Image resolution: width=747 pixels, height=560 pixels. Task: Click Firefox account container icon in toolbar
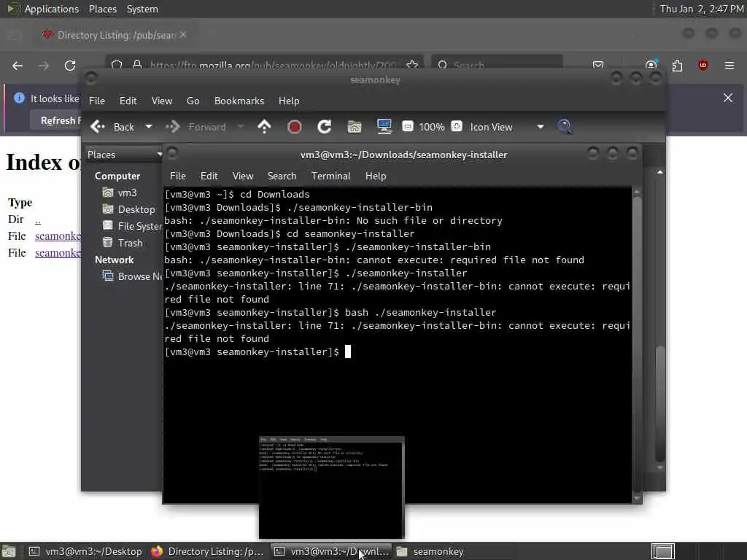pyautogui.click(x=651, y=65)
